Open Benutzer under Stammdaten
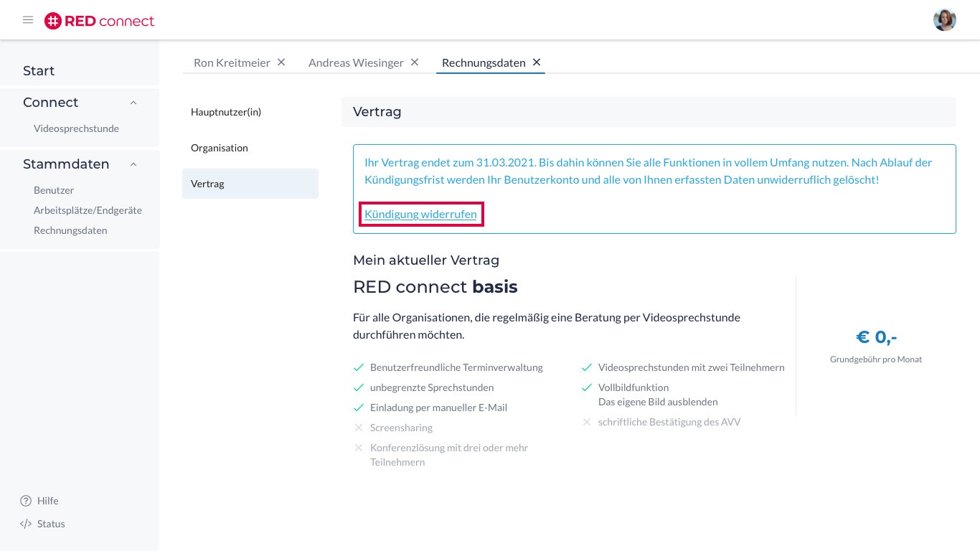The height and width of the screenshot is (551, 980). (x=54, y=190)
